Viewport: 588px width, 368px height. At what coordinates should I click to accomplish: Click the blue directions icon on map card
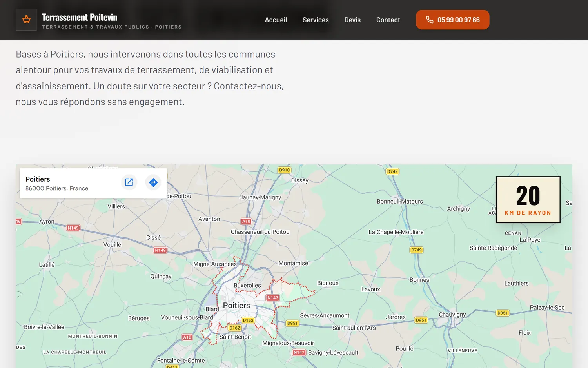pos(153,182)
